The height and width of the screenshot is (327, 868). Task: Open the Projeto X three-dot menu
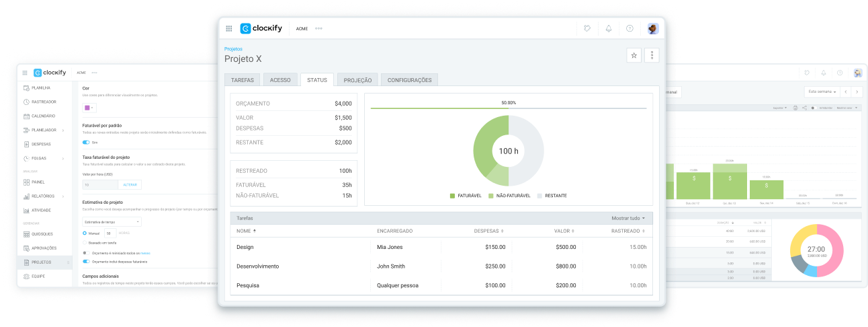click(x=652, y=56)
